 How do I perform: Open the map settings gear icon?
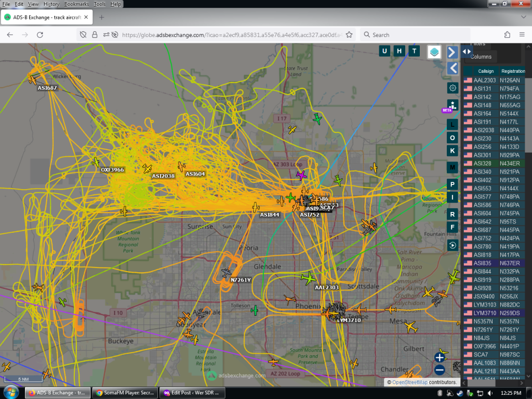point(453,88)
